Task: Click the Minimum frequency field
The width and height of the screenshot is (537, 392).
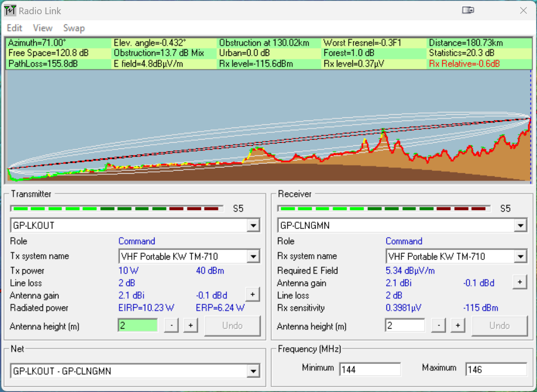Action: [x=370, y=369]
